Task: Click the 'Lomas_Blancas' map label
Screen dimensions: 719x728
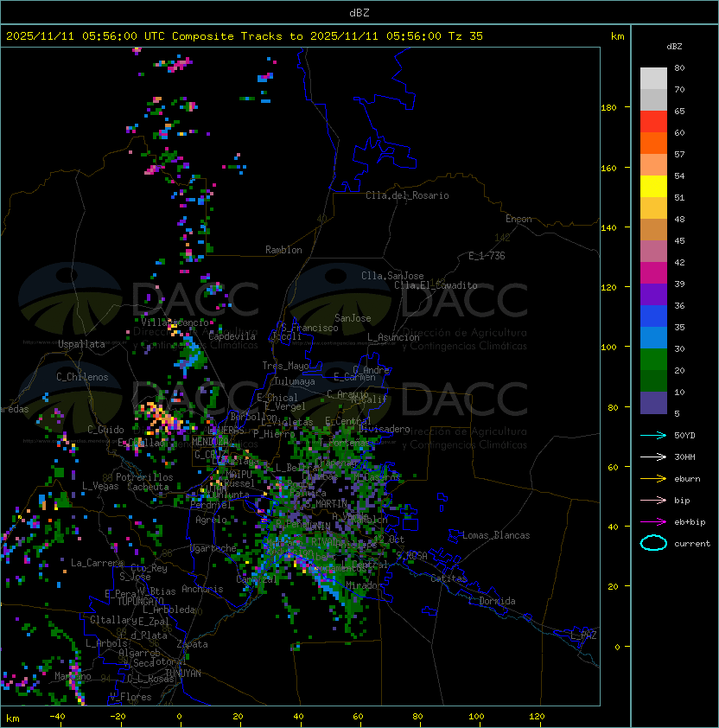Action: tap(496, 535)
